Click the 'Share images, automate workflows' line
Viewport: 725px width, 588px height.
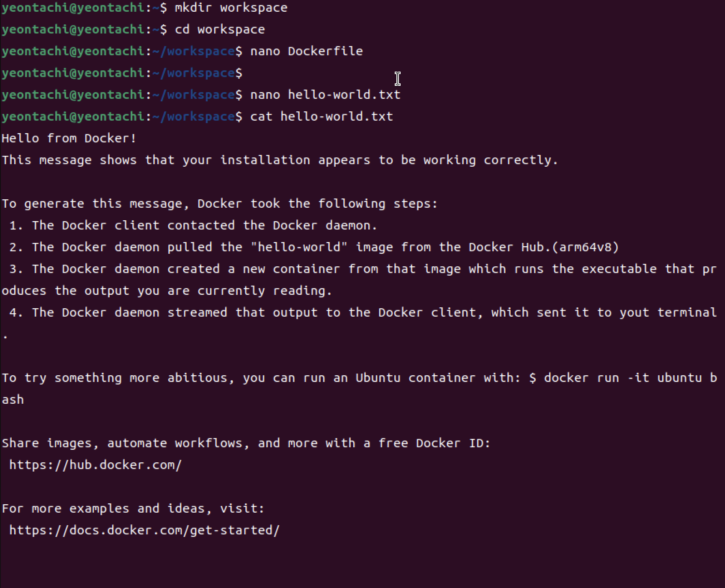(x=246, y=443)
